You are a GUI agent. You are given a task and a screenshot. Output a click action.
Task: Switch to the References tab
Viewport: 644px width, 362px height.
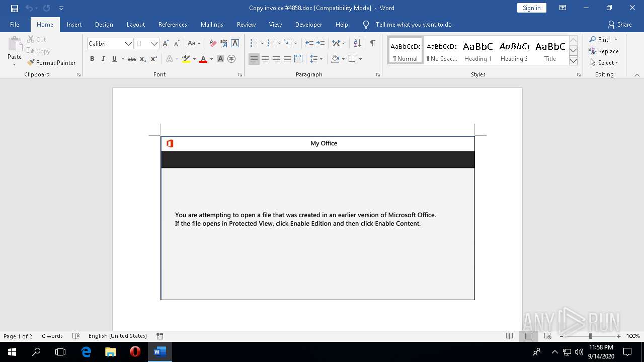pyautogui.click(x=173, y=25)
